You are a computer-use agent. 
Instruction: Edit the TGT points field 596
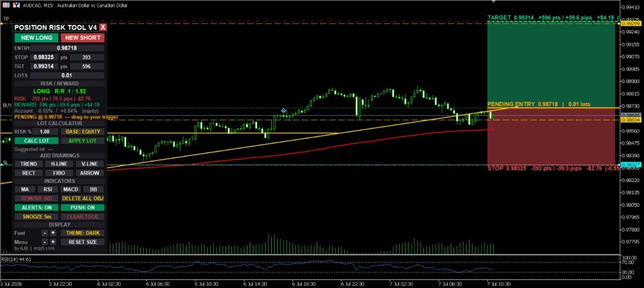point(87,66)
